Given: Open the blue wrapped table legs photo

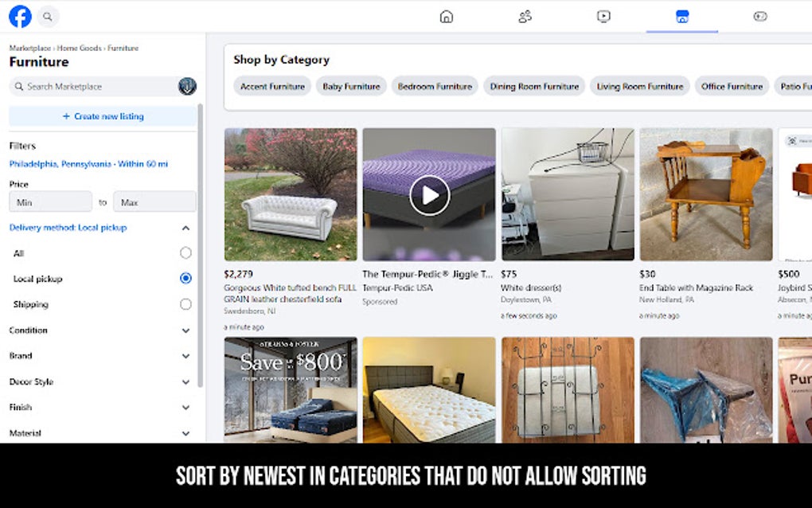Looking at the screenshot, I should coord(706,390).
